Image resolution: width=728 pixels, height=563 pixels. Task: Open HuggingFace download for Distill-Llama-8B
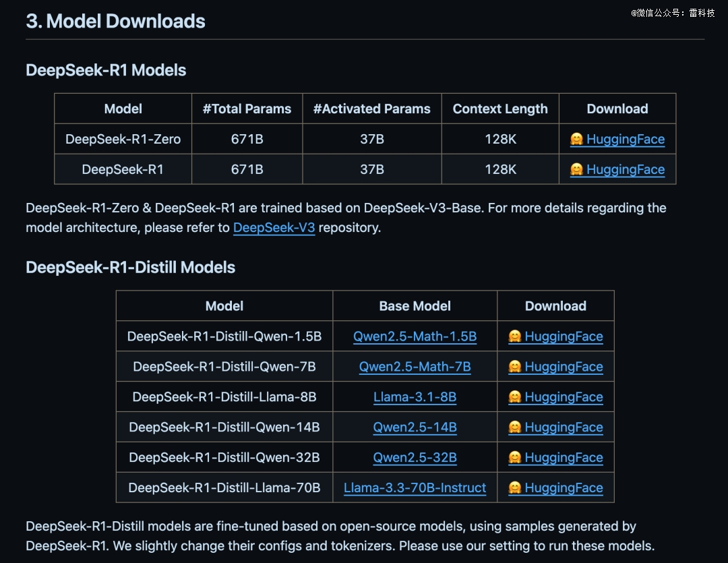pyautogui.click(x=555, y=396)
